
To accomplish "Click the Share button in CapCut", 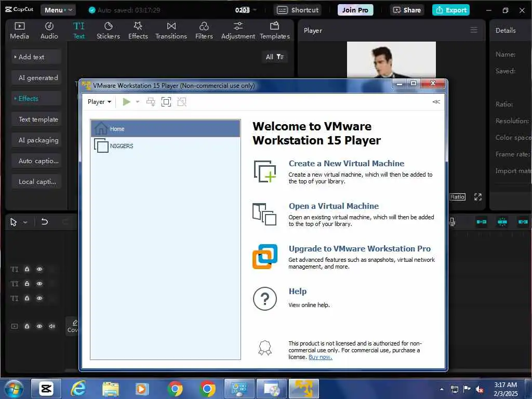I will 407,10.
